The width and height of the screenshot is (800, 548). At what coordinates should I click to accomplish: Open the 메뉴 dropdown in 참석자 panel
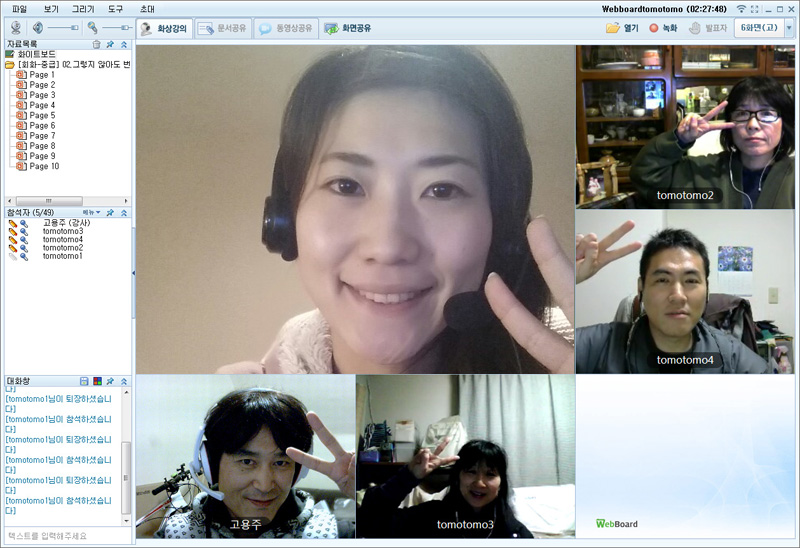[x=91, y=213]
